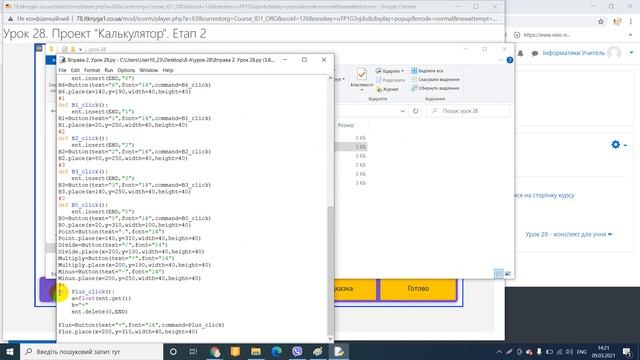
Task: Open Chrome's three-dot menu
Action: point(631,22)
